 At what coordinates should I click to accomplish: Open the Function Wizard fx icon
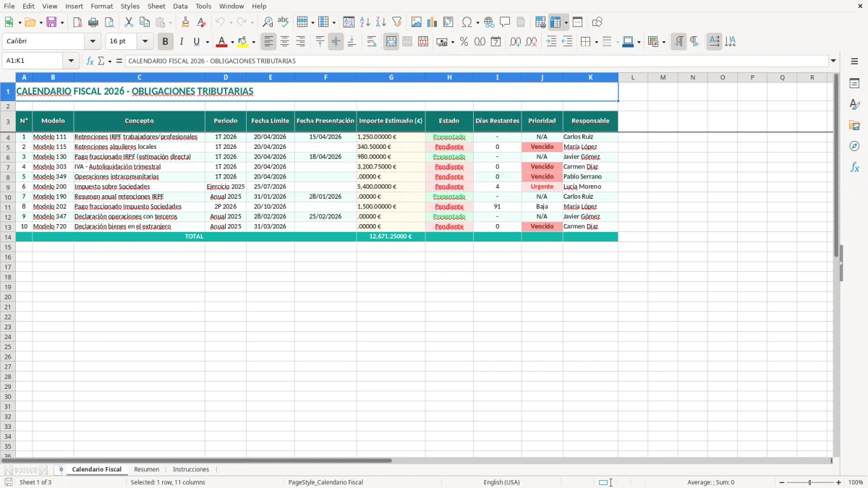point(90,61)
